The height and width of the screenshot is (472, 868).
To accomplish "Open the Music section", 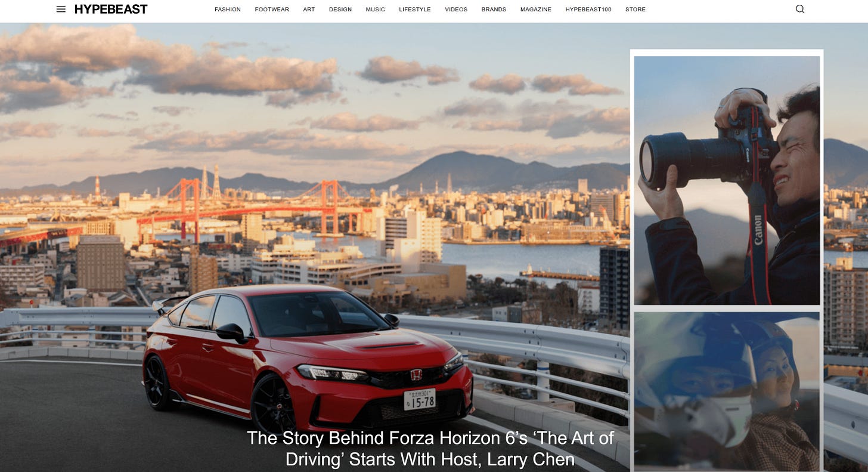I will point(376,10).
